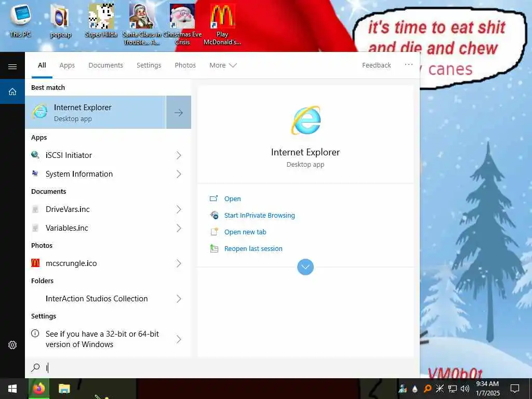Screen dimensions: 532x399
Task: Expand System Information details chevron
Action: point(179,174)
